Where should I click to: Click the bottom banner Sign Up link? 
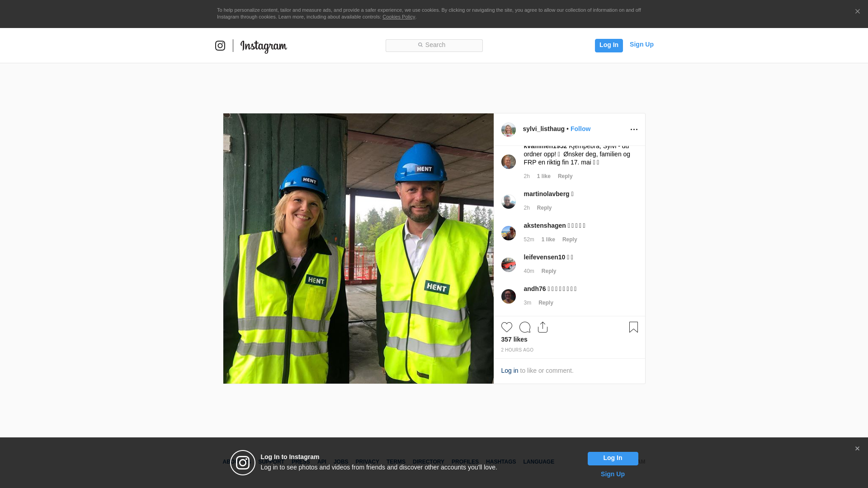(x=613, y=474)
